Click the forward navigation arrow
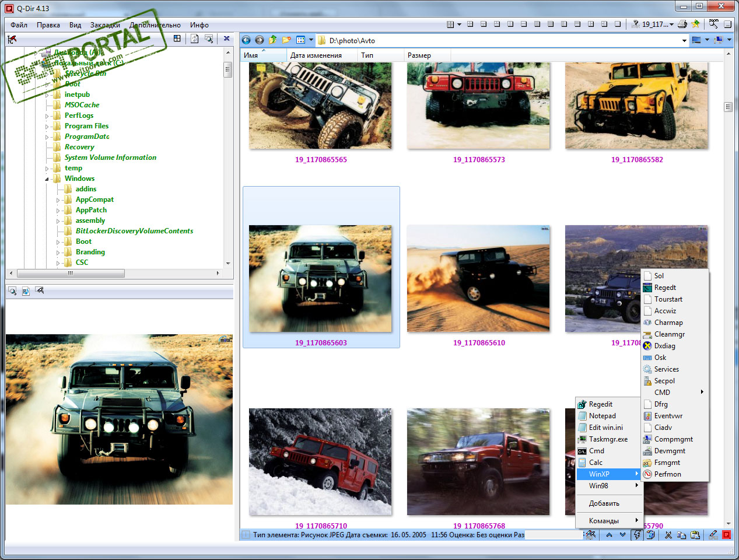This screenshot has width=739, height=560. pos(260,40)
